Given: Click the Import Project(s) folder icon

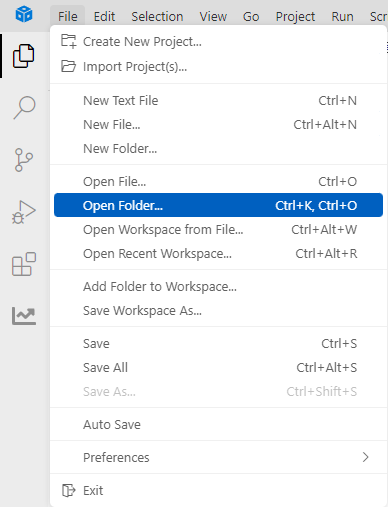Looking at the screenshot, I should click(69, 66).
